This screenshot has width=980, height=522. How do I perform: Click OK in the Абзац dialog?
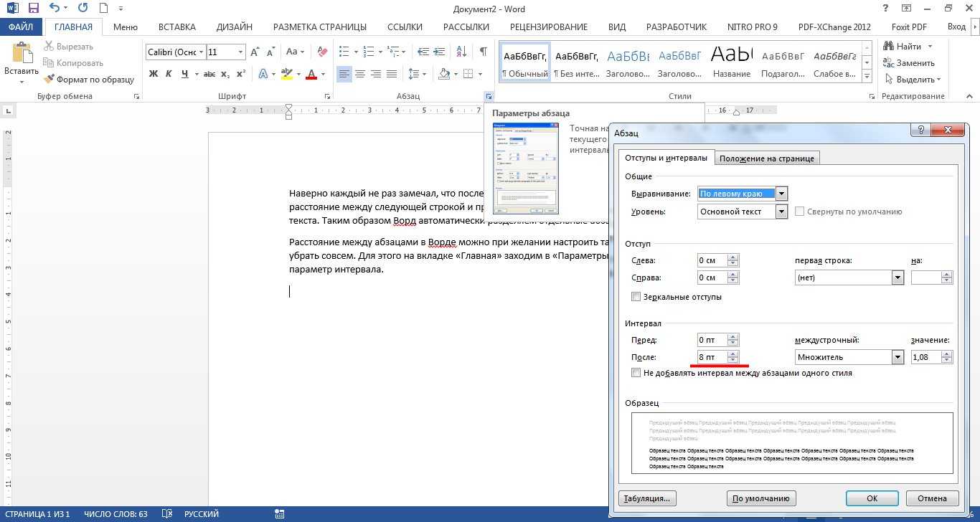click(872, 498)
